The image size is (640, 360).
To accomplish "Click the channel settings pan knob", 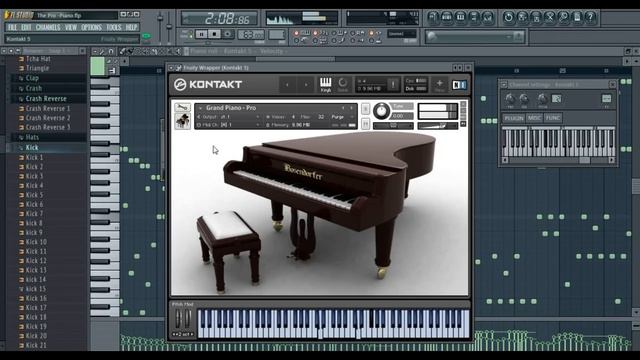I will (510, 99).
